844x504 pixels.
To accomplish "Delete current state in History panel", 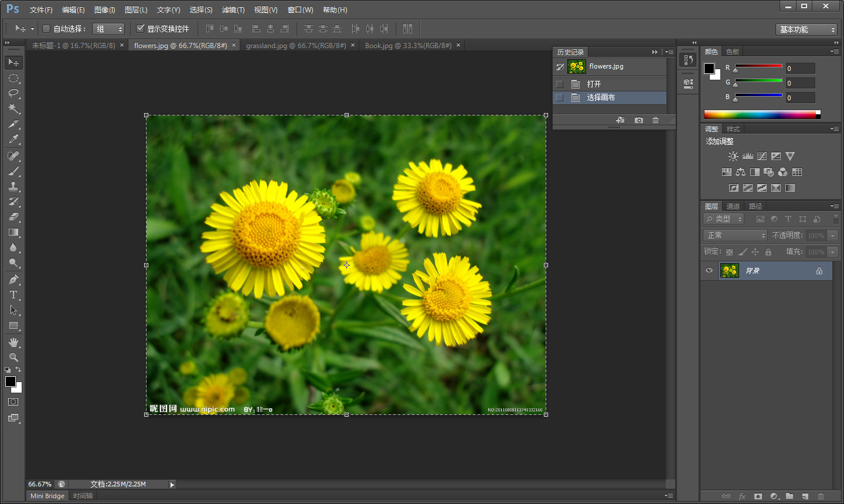I will pyautogui.click(x=655, y=120).
